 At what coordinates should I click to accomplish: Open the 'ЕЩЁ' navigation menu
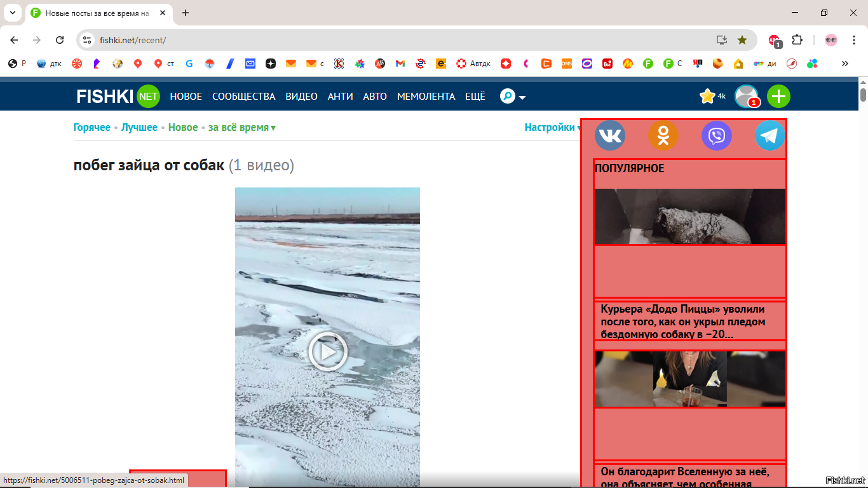pyautogui.click(x=475, y=97)
